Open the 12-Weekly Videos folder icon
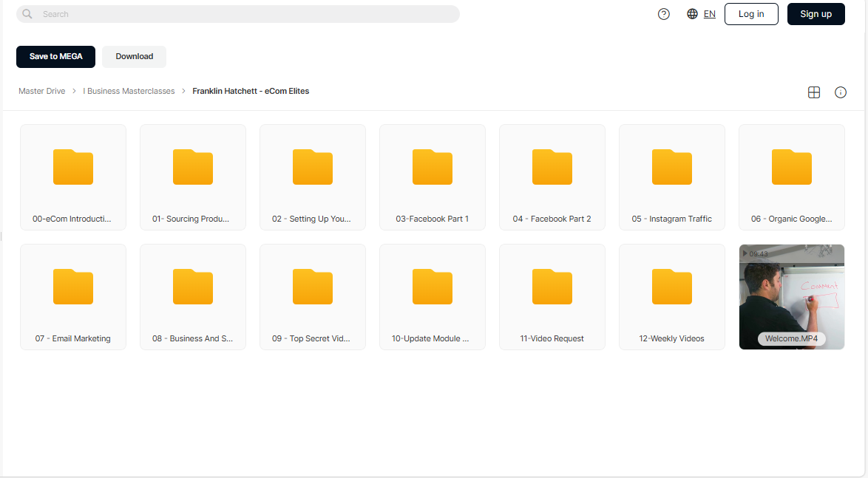The height and width of the screenshot is (478, 868). point(672,287)
